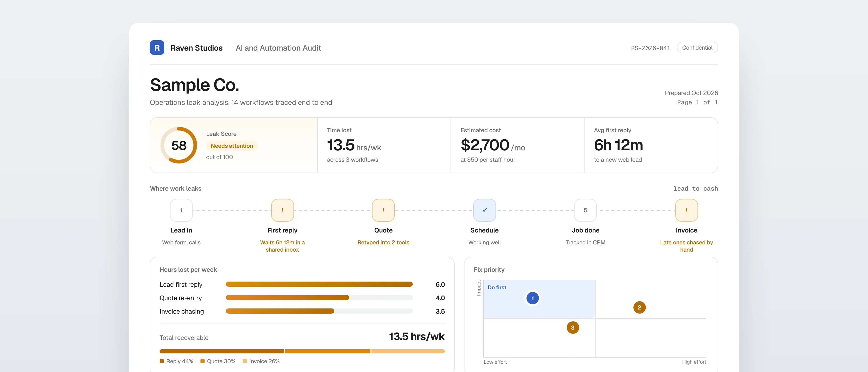The height and width of the screenshot is (372, 868).
Task: Click the Retyped into 2 tools note
Action: click(383, 242)
